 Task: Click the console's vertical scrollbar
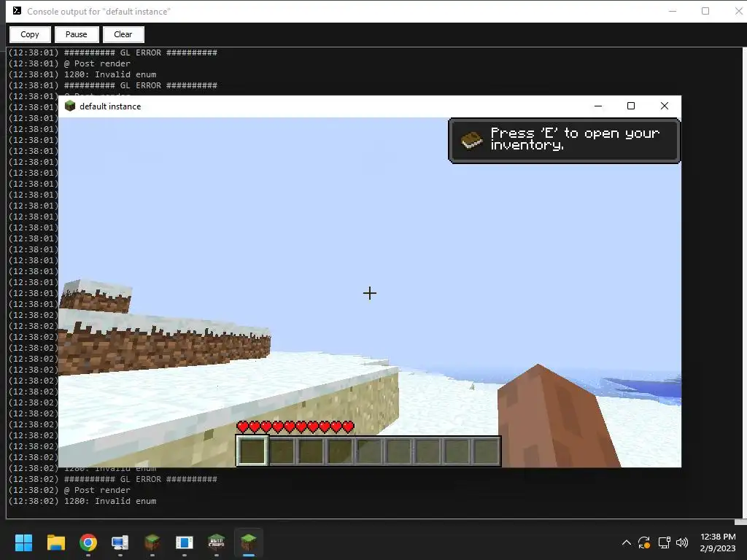pyautogui.click(x=744, y=283)
